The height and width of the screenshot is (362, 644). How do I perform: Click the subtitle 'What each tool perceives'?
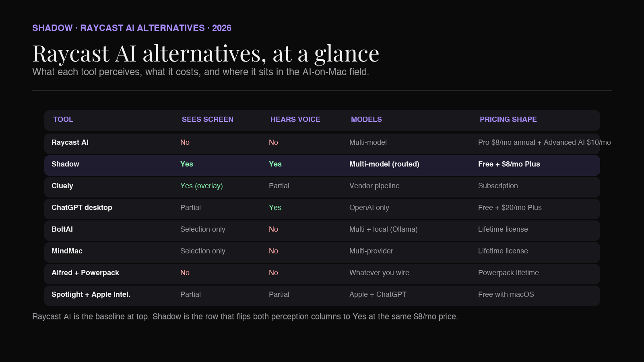point(200,72)
